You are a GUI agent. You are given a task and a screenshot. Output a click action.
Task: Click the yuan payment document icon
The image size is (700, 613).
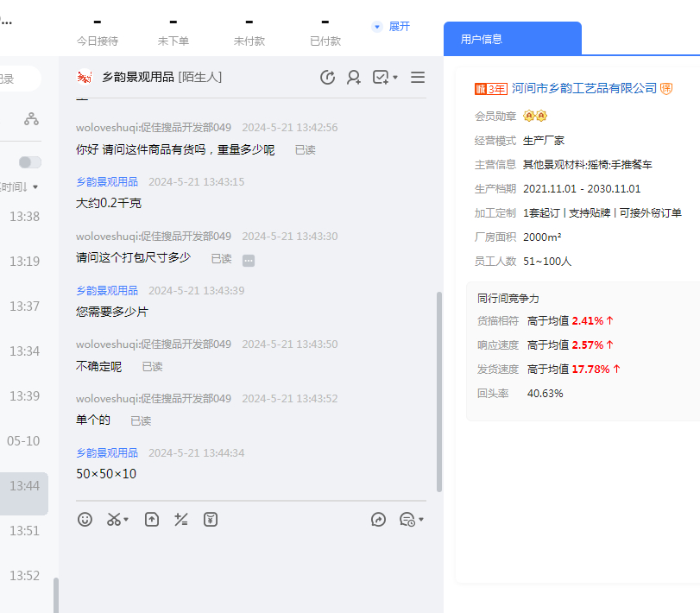[x=211, y=519]
